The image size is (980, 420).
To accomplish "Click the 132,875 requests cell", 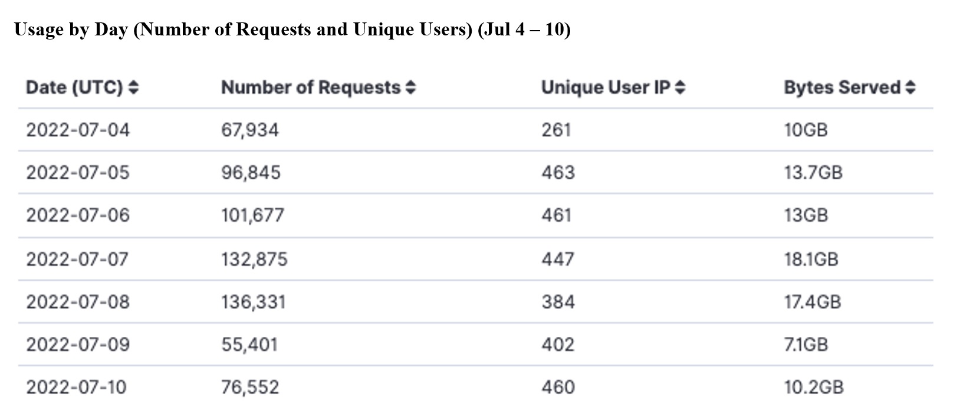I will pos(254,259).
